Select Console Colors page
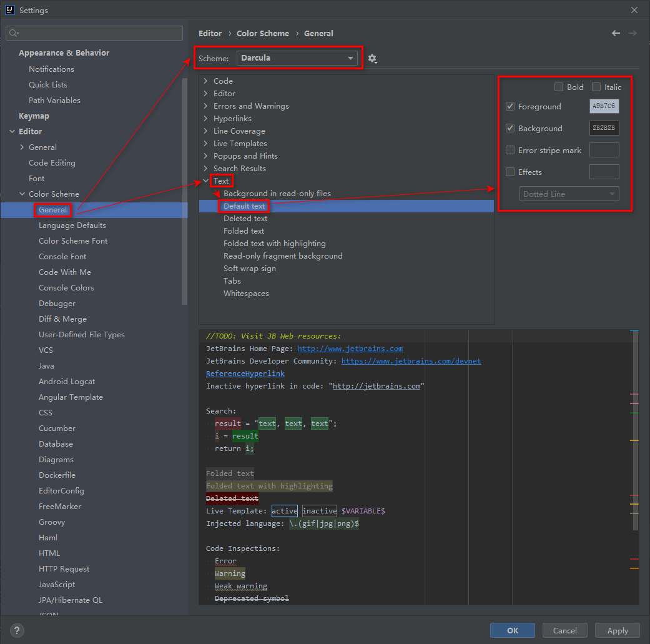Image resolution: width=650 pixels, height=644 pixels. [66, 288]
